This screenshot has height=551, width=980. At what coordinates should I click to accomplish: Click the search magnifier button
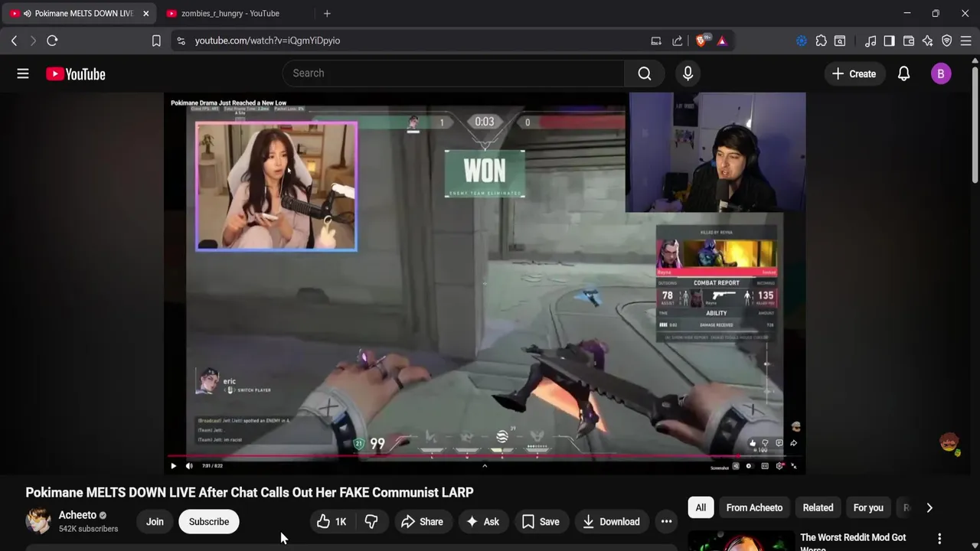(x=645, y=73)
